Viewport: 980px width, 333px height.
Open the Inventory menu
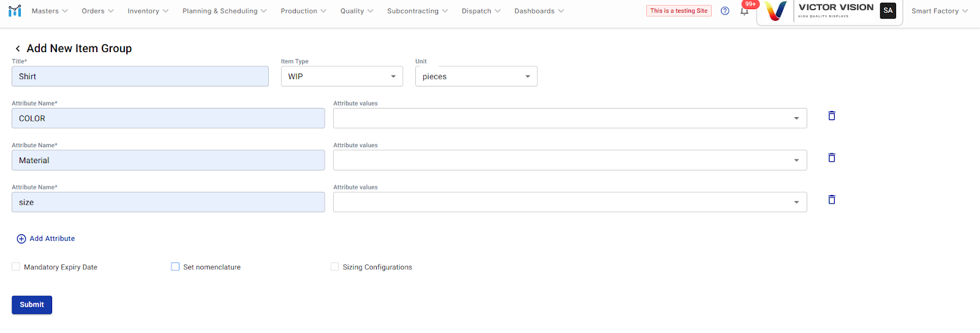148,11
